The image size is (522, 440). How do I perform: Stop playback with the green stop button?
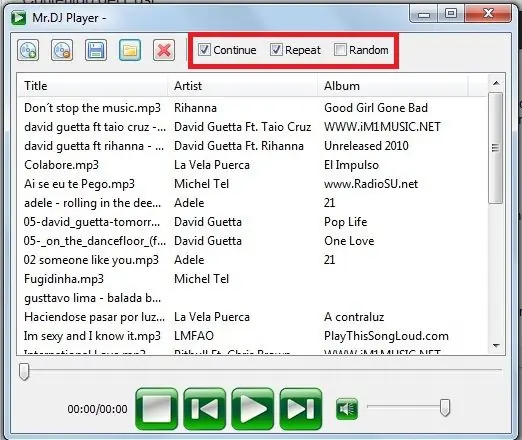157,409
